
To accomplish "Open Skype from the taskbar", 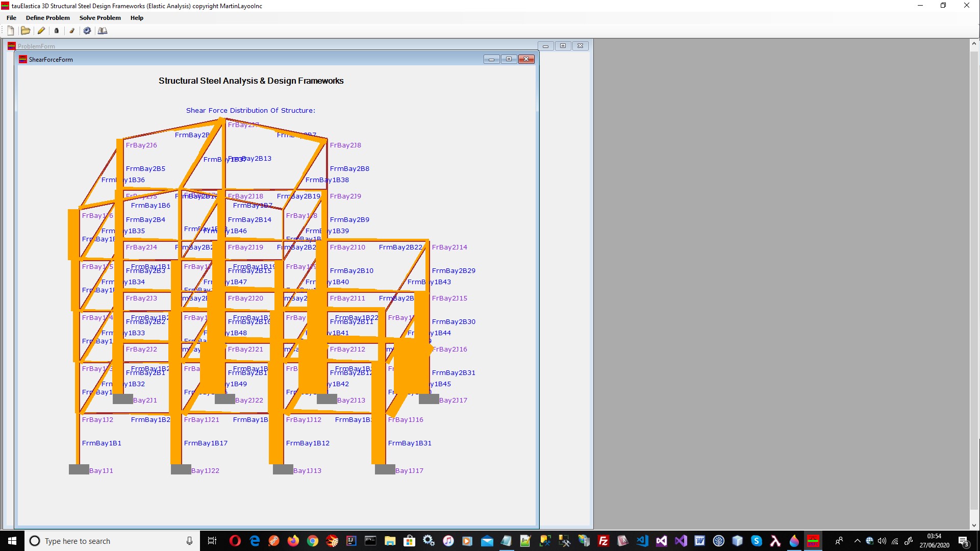I will 757,541.
